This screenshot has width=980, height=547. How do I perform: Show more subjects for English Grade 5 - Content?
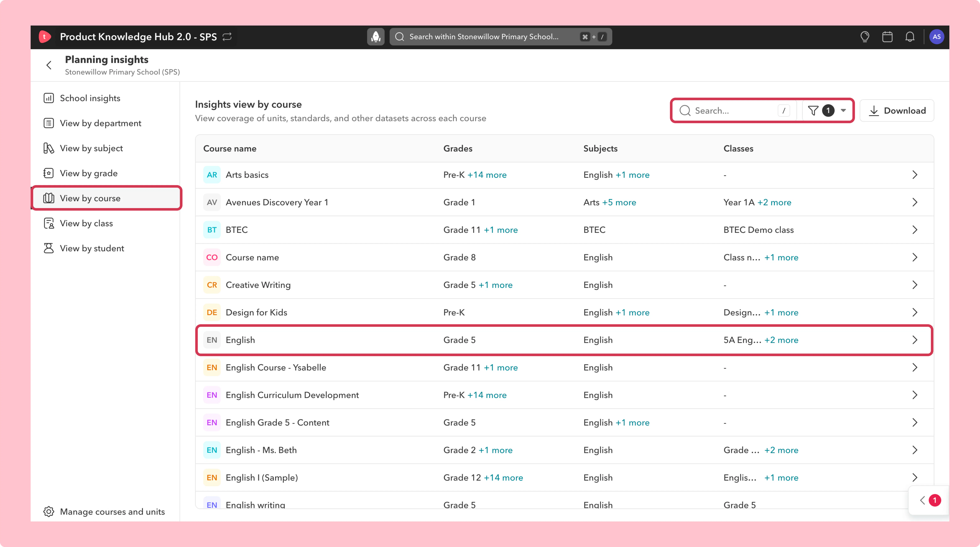click(x=633, y=423)
